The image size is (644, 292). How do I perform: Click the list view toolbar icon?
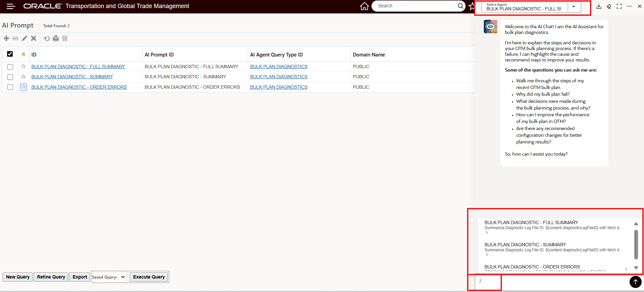pyautogui.click(x=65, y=38)
